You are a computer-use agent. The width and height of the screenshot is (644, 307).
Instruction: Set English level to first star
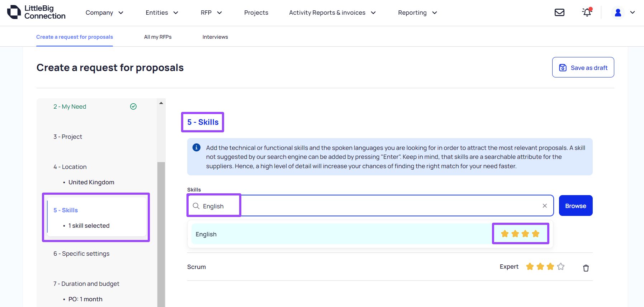tap(505, 234)
